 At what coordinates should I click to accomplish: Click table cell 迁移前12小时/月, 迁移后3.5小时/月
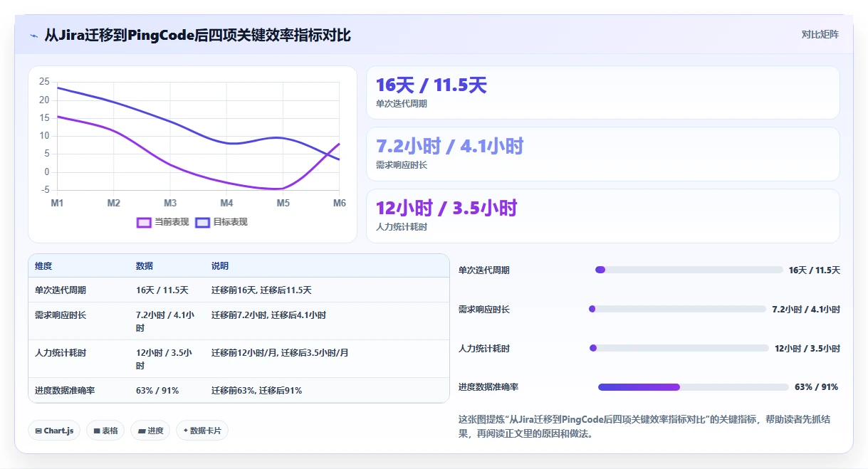(x=280, y=352)
